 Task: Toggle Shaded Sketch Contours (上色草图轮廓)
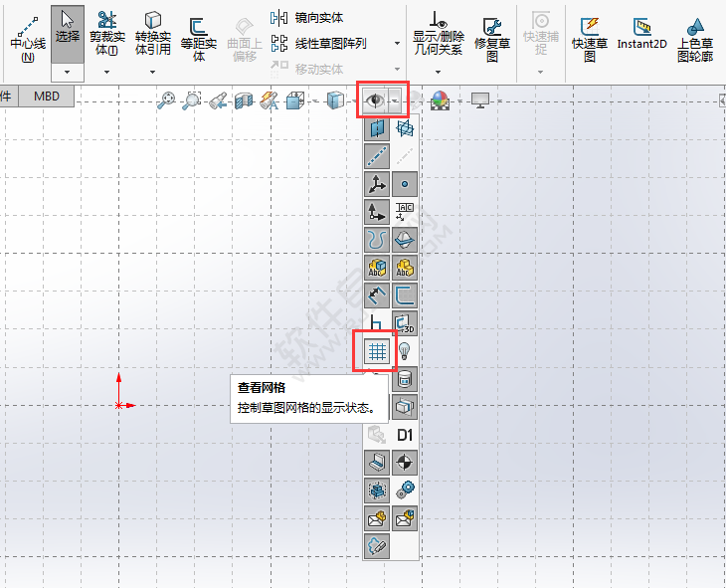pos(695,40)
